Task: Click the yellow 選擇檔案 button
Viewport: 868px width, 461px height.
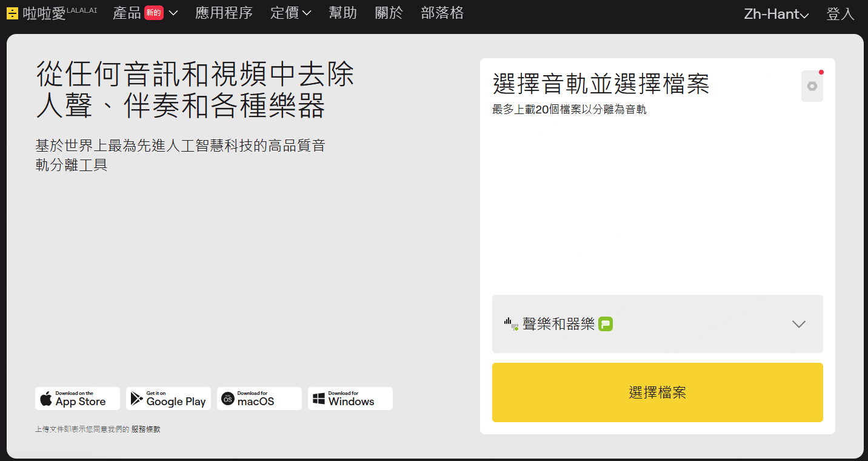Action: (657, 392)
